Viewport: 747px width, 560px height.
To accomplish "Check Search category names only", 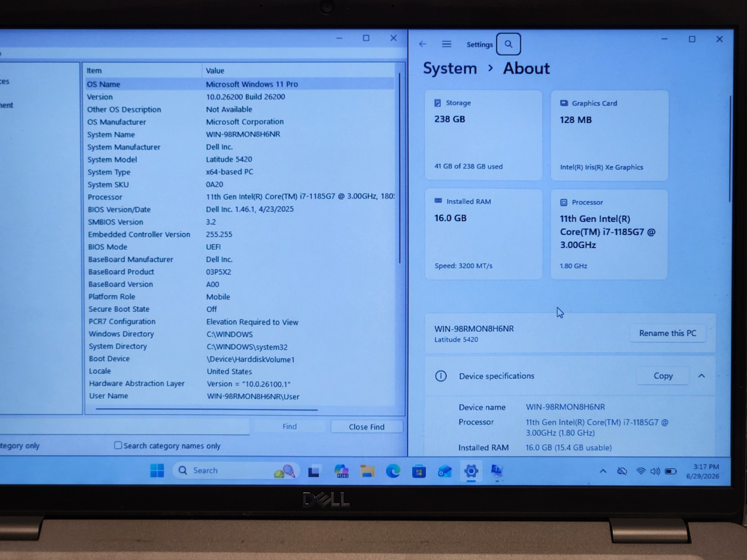I will tap(118, 446).
